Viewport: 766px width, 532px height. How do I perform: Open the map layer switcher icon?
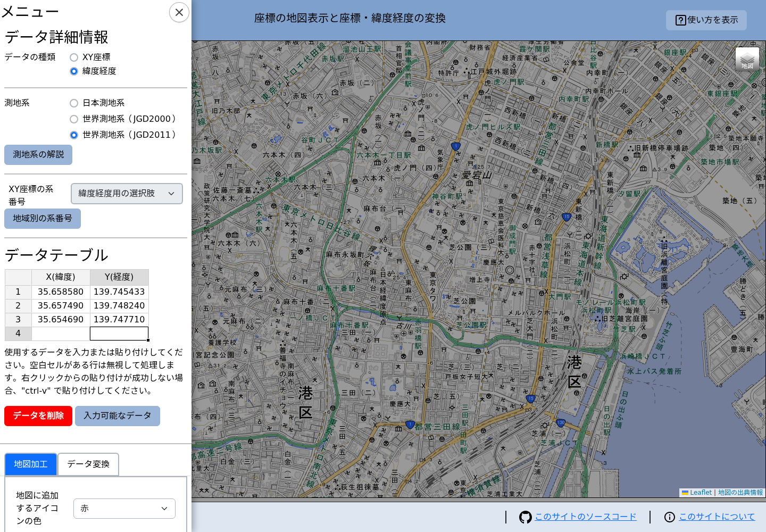[747, 59]
